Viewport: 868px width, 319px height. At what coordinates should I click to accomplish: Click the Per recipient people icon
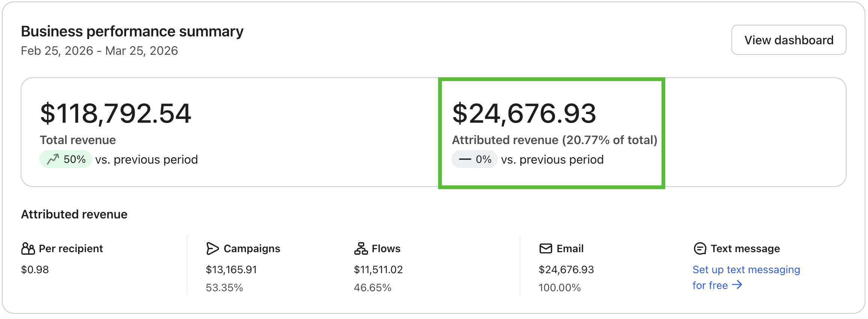pyautogui.click(x=28, y=248)
